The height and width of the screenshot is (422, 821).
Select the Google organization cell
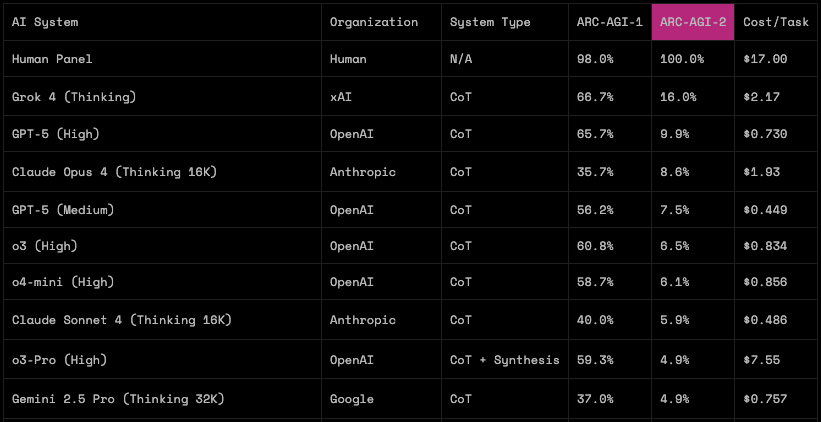click(x=352, y=399)
